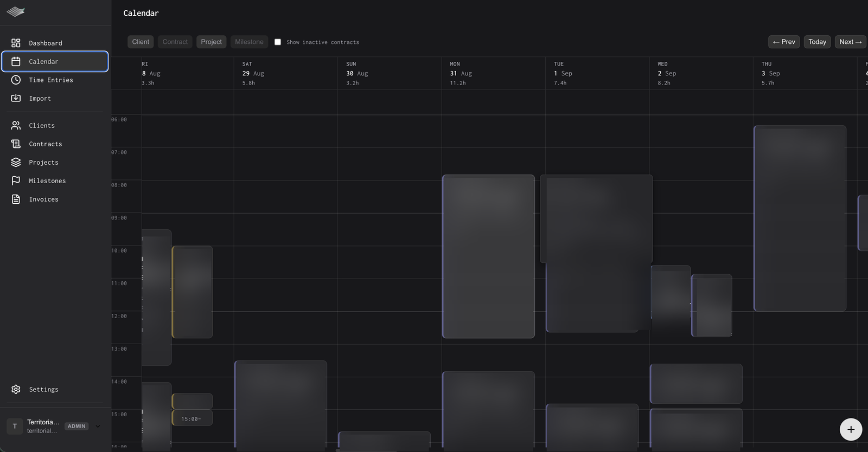
Task: Toggle the Contract filter
Action: (x=175, y=42)
